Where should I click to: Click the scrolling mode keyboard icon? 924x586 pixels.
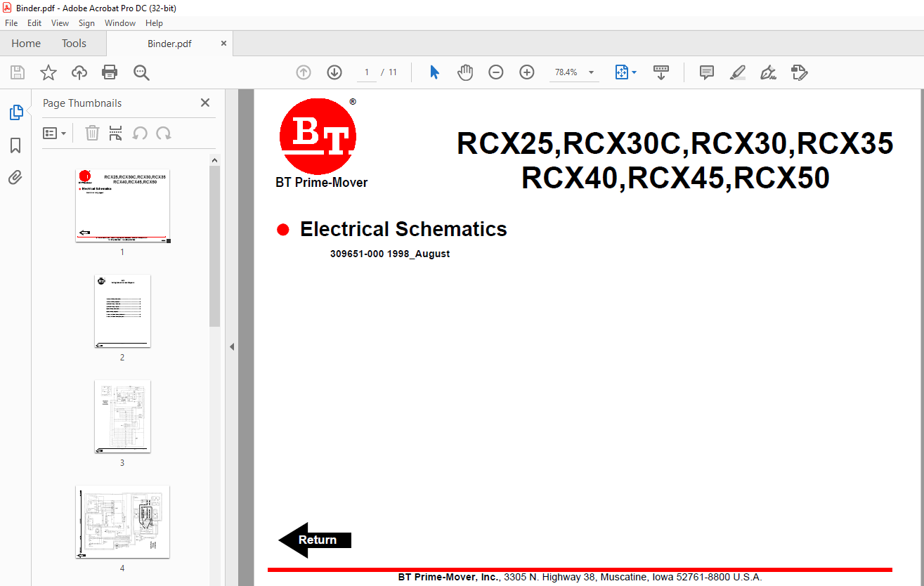click(661, 72)
